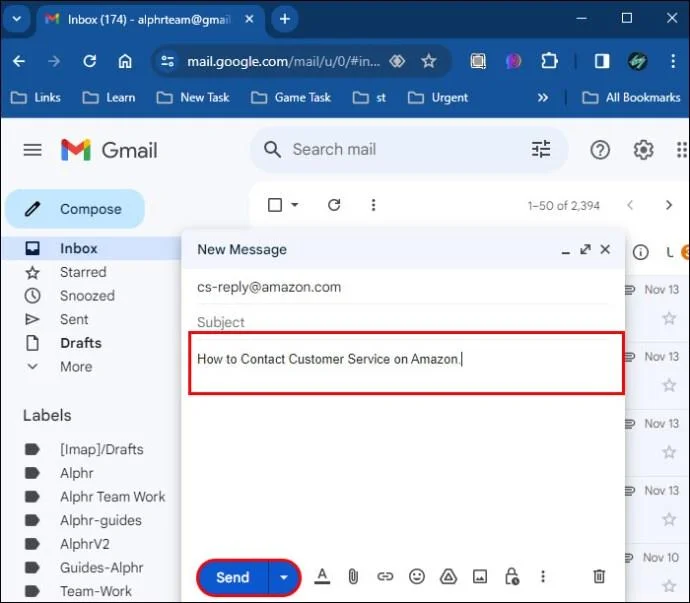Viewport: 690px width, 603px height.
Task: Open the insert link tool
Action: pos(385,577)
